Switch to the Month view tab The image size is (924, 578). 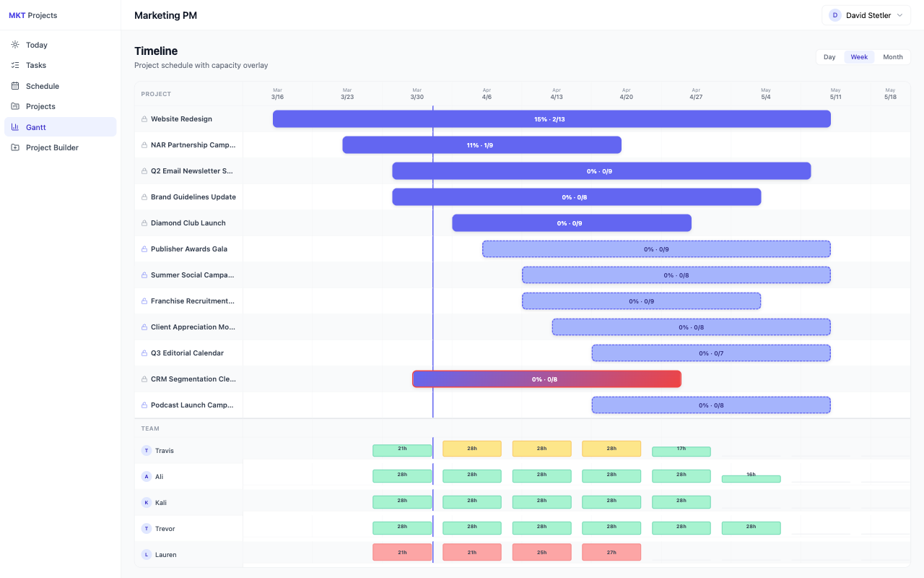(892, 56)
